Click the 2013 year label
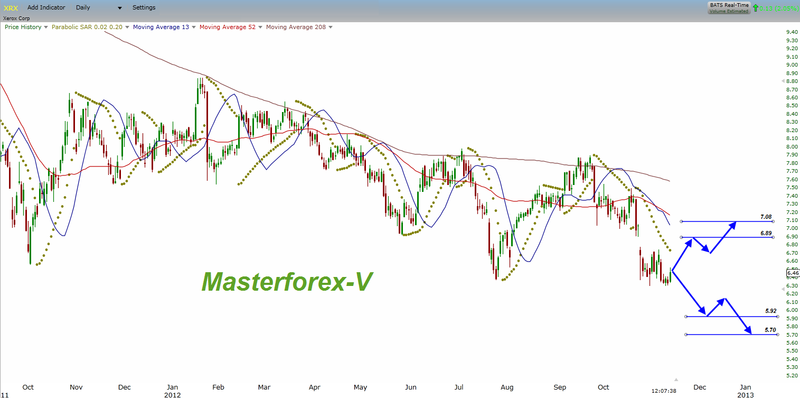The image size is (800, 398). (x=745, y=394)
